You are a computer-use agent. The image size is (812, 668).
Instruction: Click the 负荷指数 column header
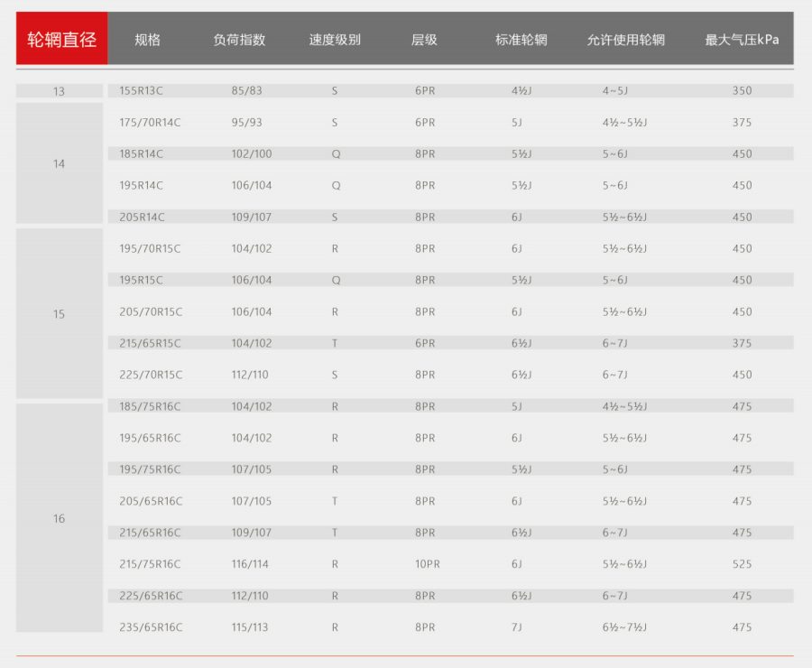pos(239,40)
